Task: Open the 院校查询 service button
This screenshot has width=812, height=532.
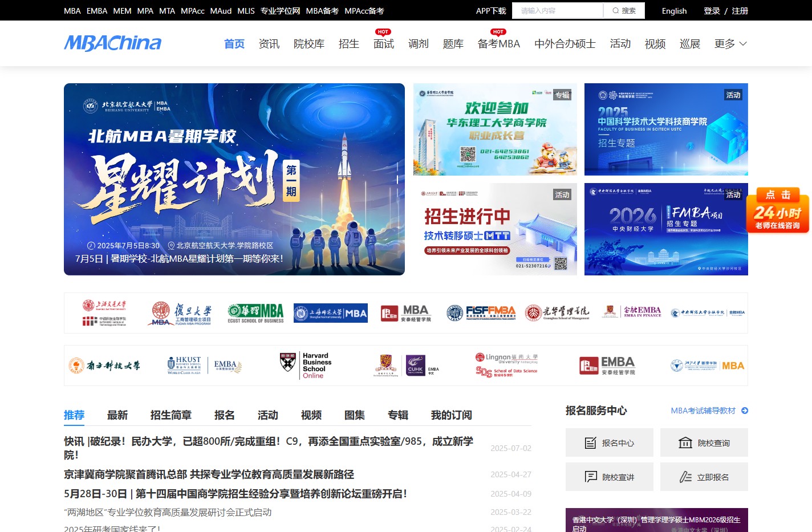Action: click(x=704, y=442)
